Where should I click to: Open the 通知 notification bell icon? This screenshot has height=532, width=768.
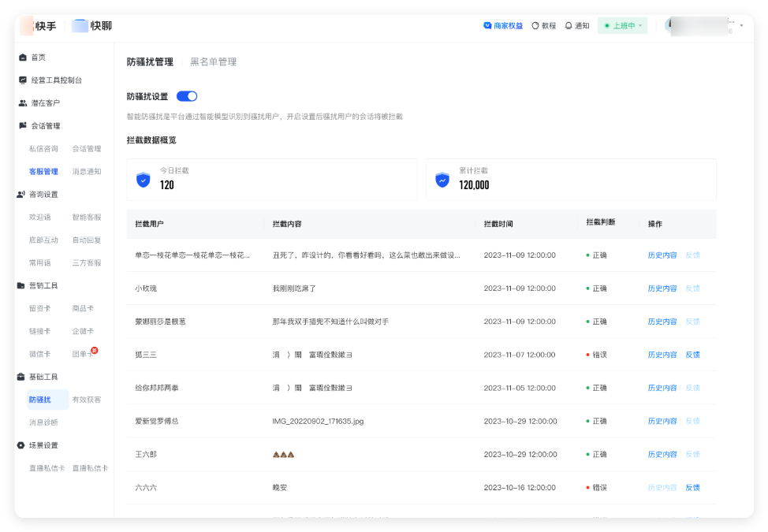coord(568,25)
